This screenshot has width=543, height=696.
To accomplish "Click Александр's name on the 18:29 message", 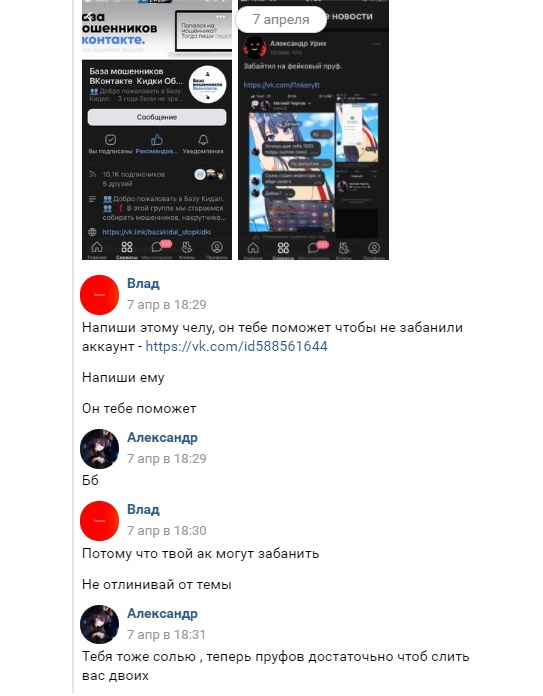I will (162, 437).
